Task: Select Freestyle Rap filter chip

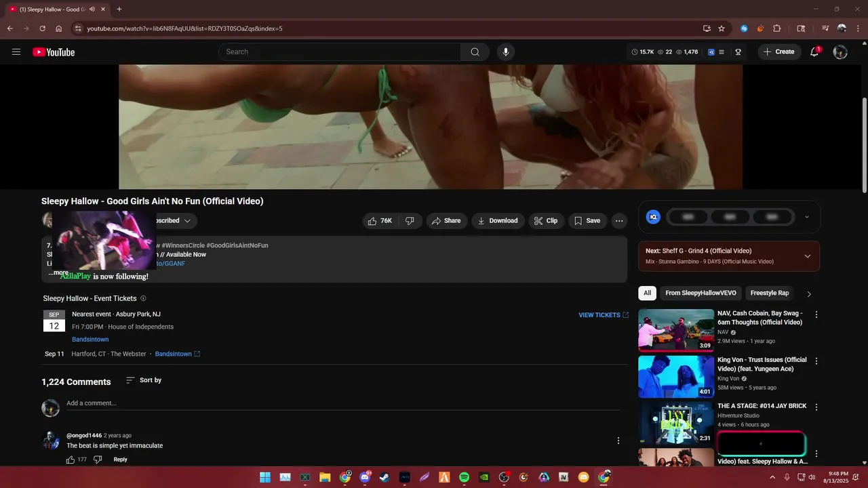Action: pyautogui.click(x=770, y=293)
